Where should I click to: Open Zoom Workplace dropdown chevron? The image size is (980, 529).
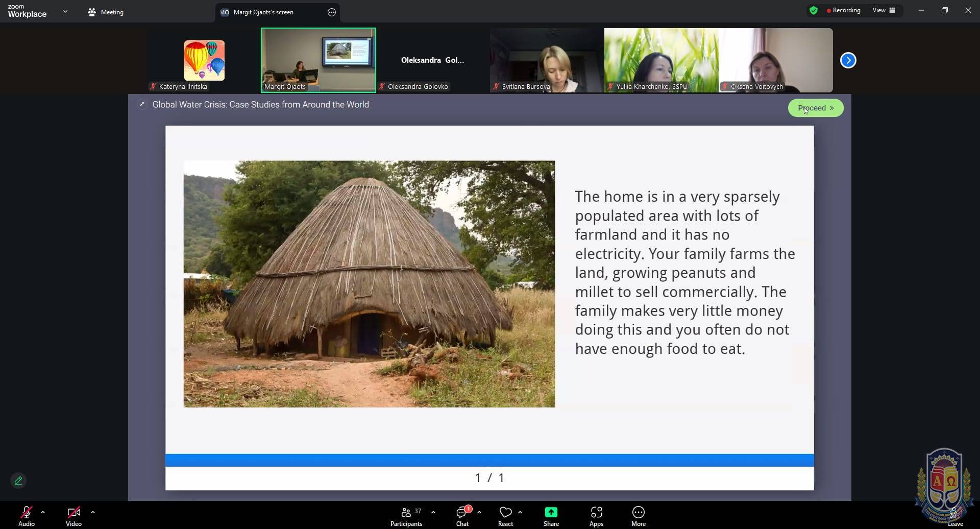65,11
